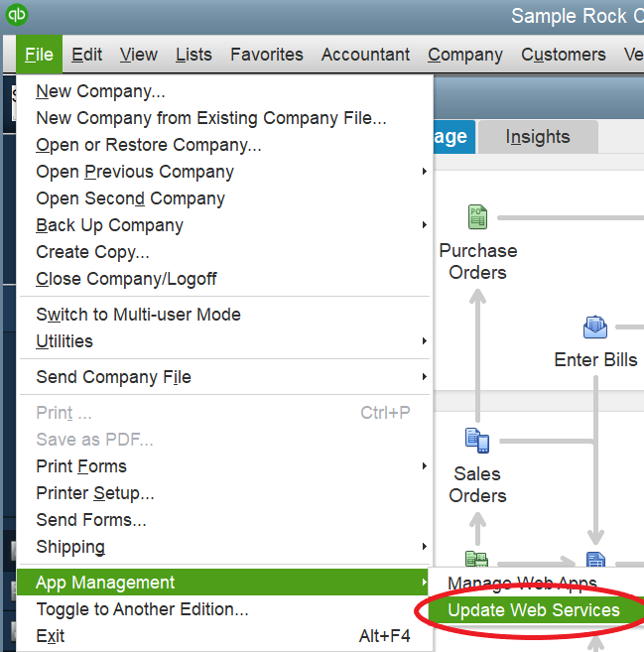Select Exit from the File menu
Image resolution: width=644 pixels, height=652 pixels.
pyautogui.click(x=50, y=636)
